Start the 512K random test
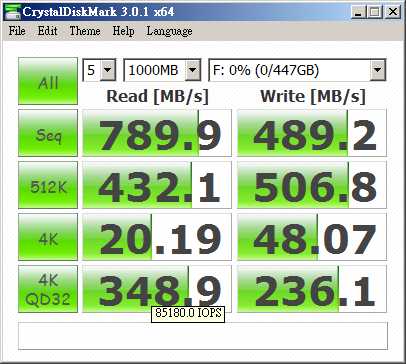The width and height of the screenshot is (406, 364). click(48, 185)
